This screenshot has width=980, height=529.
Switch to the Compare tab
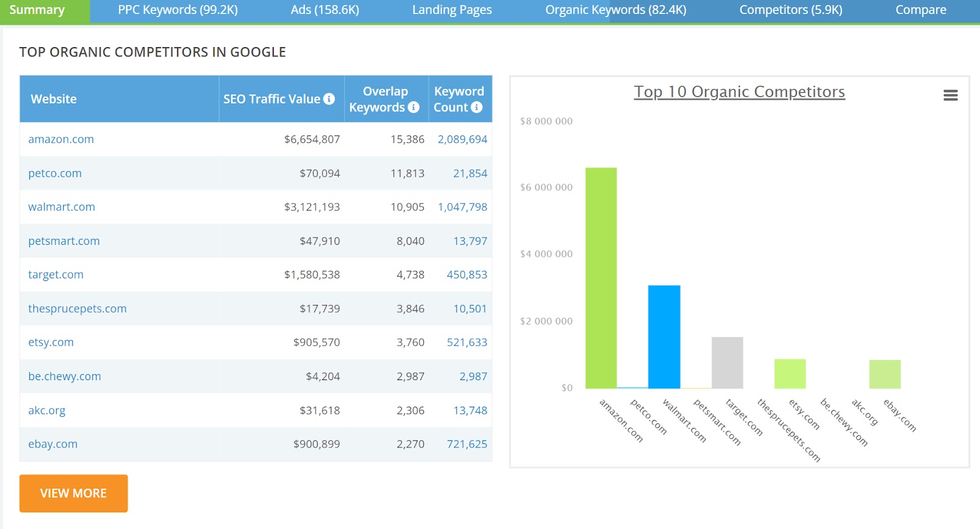point(920,10)
